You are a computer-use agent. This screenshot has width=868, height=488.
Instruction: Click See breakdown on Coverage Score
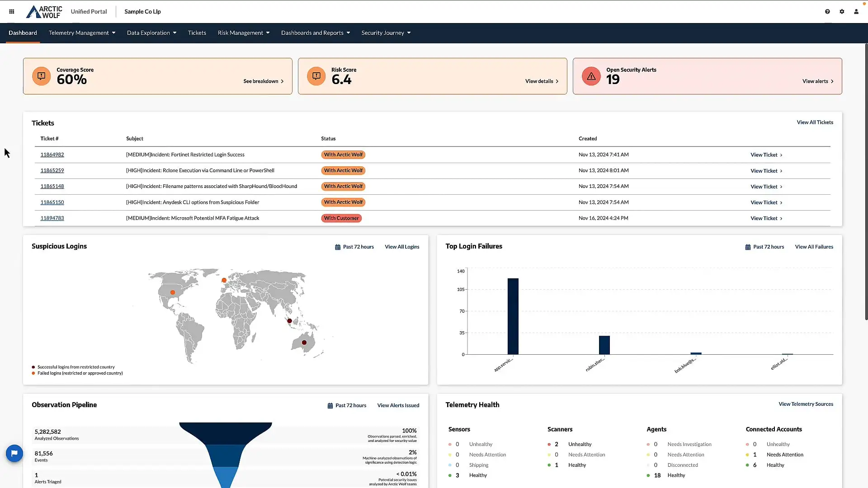(264, 81)
